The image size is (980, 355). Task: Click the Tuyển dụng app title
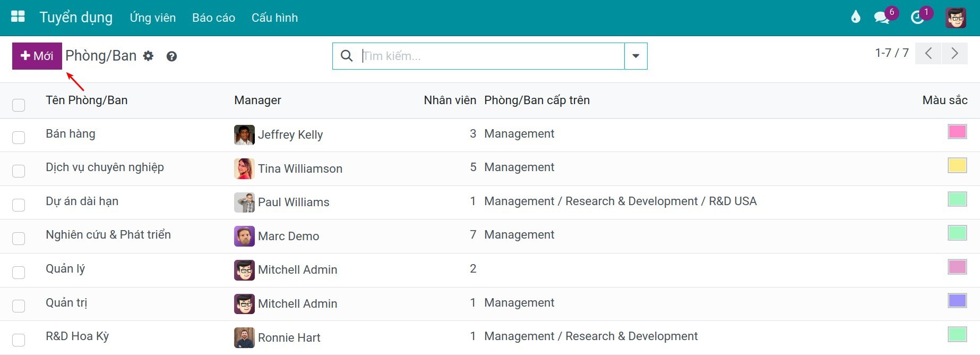(x=76, y=18)
